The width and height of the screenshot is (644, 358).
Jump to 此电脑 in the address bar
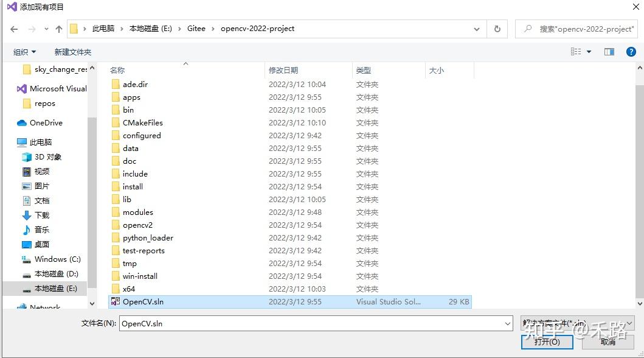tap(103, 28)
